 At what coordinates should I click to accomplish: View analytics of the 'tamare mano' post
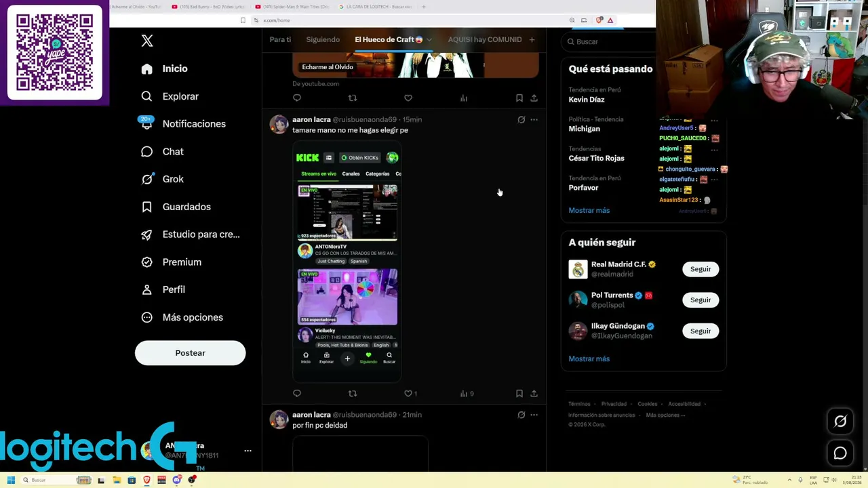point(467,393)
